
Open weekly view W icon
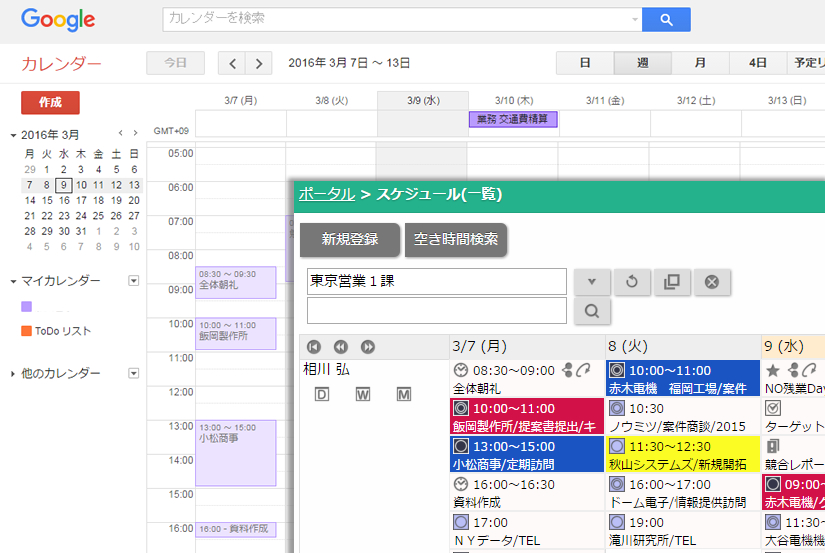coord(363,394)
